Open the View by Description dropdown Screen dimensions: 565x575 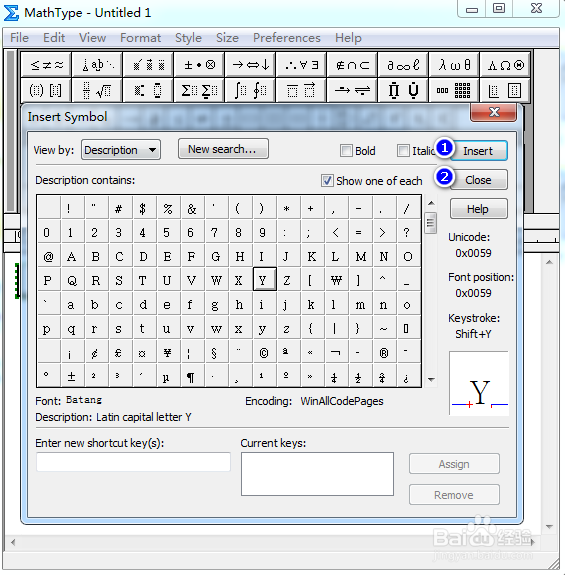point(121,150)
